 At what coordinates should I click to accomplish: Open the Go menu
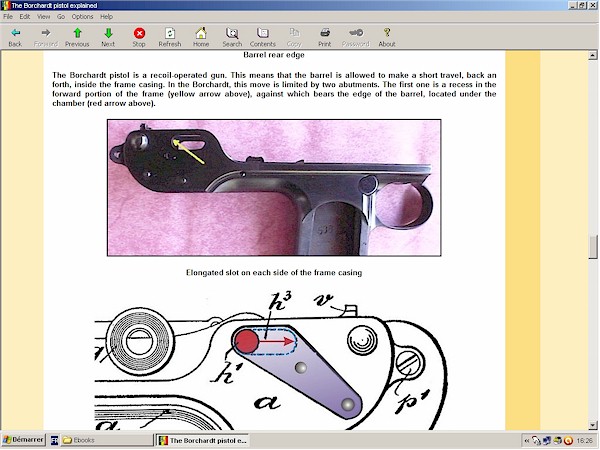[61, 17]
